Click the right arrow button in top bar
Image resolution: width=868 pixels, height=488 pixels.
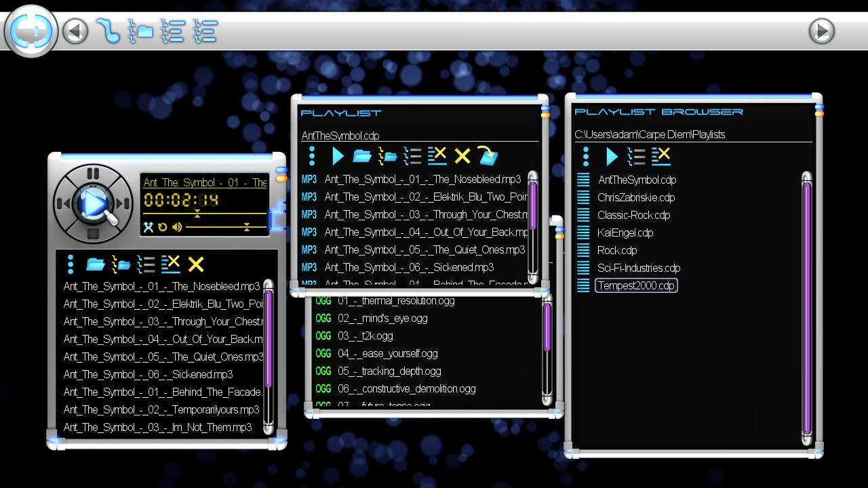click(x=821, y=31)
